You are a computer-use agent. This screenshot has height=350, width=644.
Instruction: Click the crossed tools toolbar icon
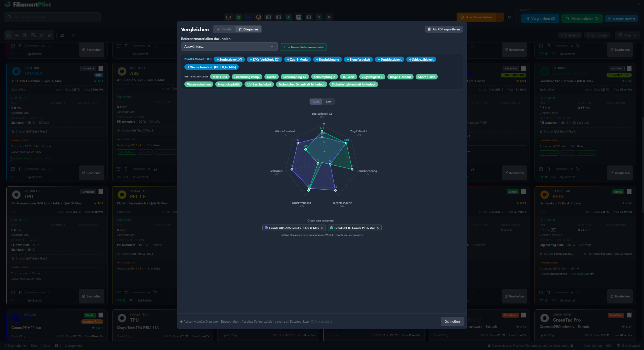(x=25, y=35)
